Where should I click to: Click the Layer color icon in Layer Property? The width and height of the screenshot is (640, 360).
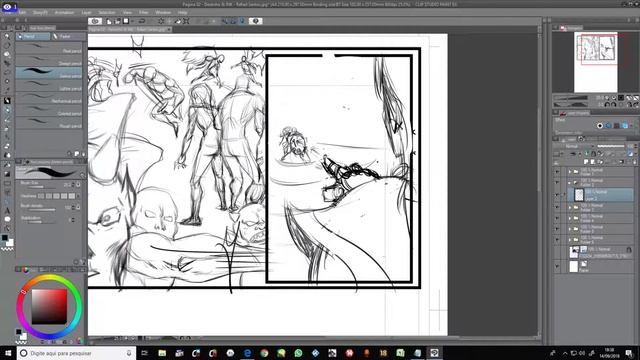pyautogui.click(x=624, y=126)
